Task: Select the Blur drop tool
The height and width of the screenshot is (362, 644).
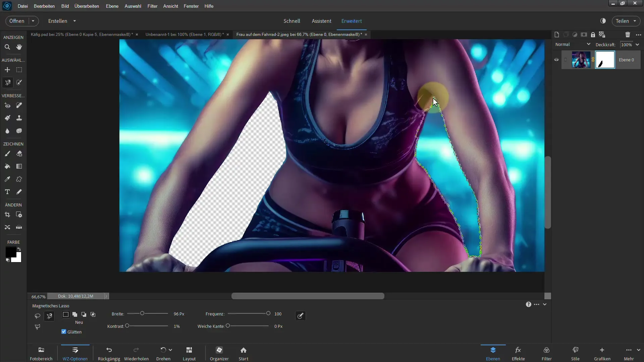Action: 7,131
